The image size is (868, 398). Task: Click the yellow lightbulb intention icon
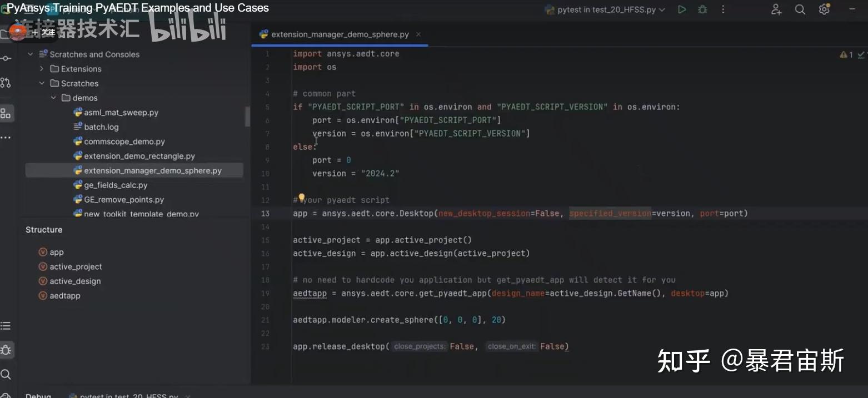(x=302, y=198)
